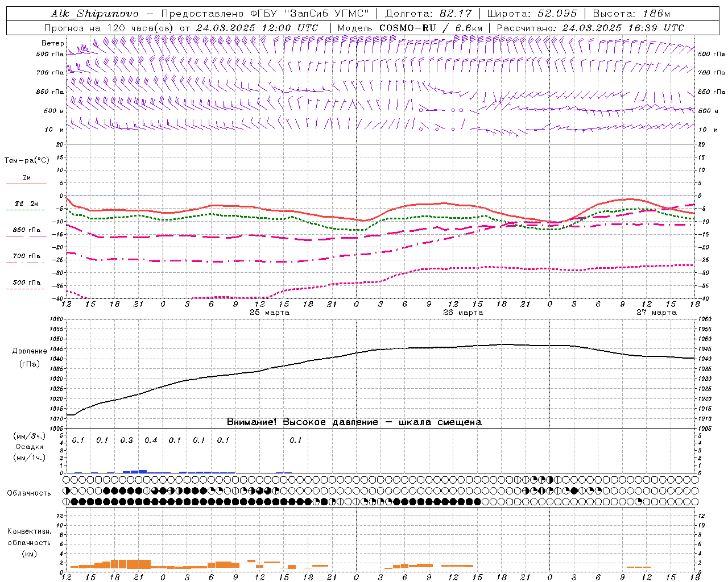Click the date label 27 марта
The image size is (728, 582).
[x=656, y=313]
